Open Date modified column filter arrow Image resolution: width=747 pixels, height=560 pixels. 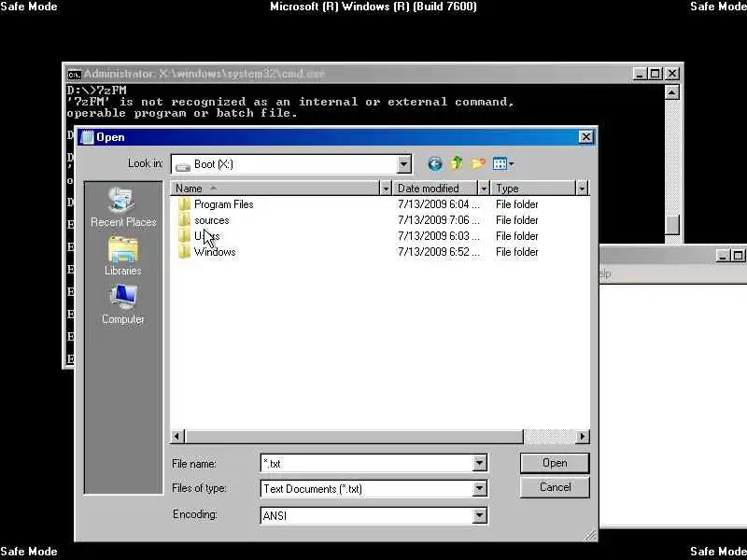pyautogui.click(x=483, y=189)
